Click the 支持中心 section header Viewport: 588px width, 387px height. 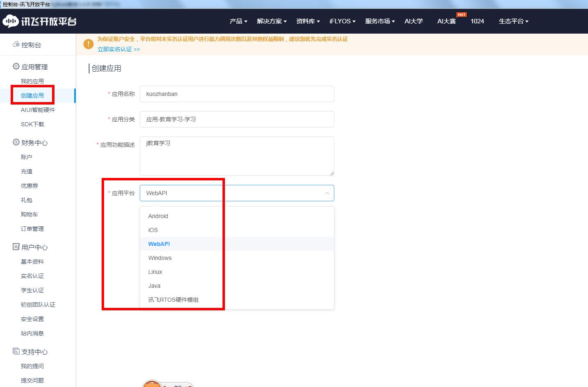point(34,352)
